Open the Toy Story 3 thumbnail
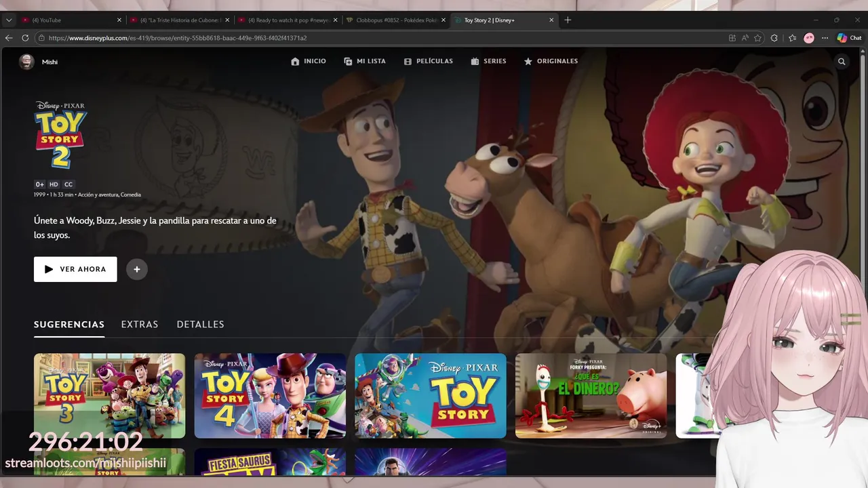Screen dimensions: 868x488 click(109, 396)
